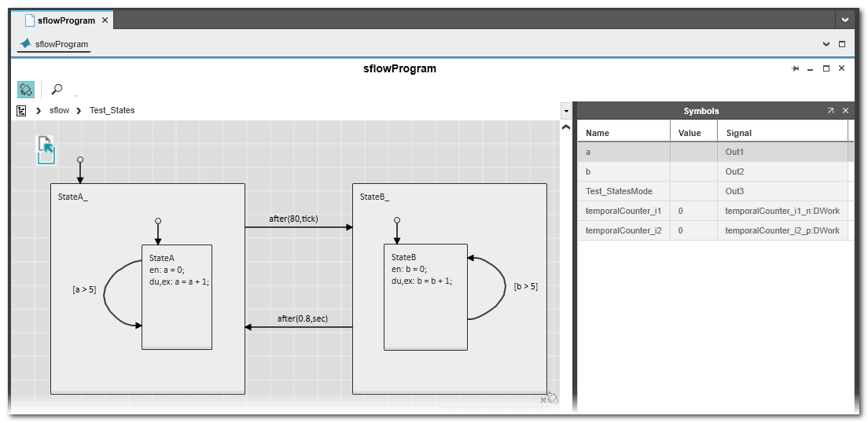
Task: Undock the Symbols panel
Action: pyautogui.click(x=830, y=111)
